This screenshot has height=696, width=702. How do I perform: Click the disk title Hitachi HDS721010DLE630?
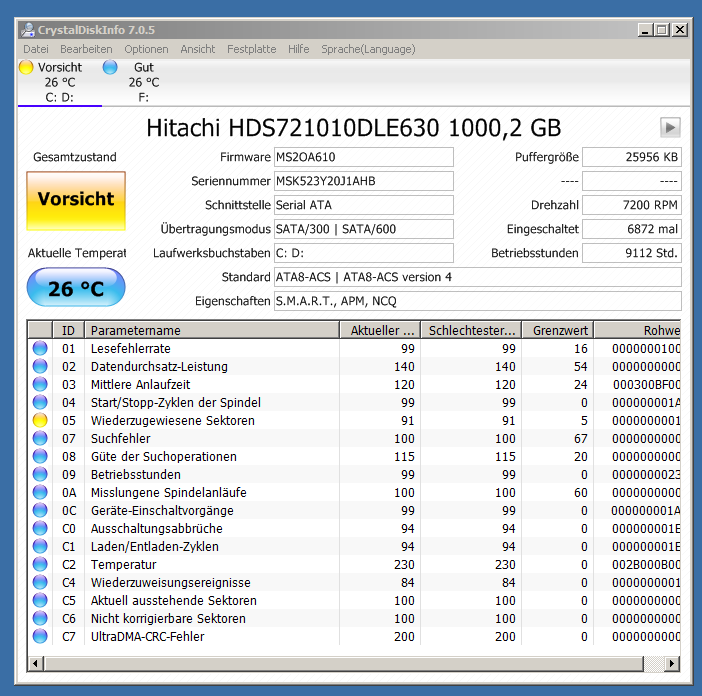click(354, 128)
